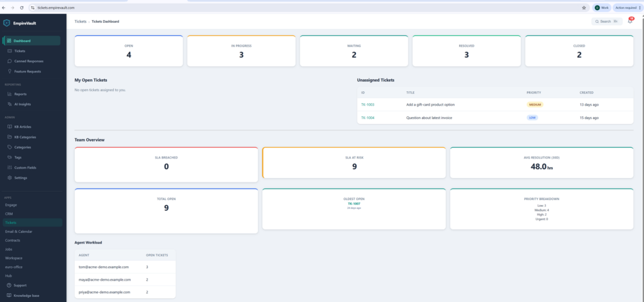This screenshot has width=644, height=302.
Task: Open ticket TK-1003 link
Action: click(367, 104)
